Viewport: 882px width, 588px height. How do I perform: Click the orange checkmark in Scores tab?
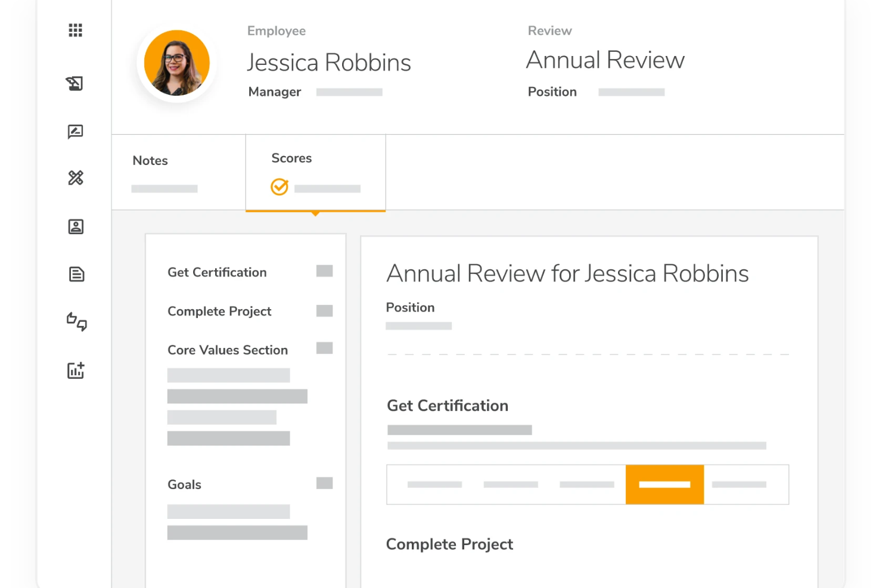279,187
